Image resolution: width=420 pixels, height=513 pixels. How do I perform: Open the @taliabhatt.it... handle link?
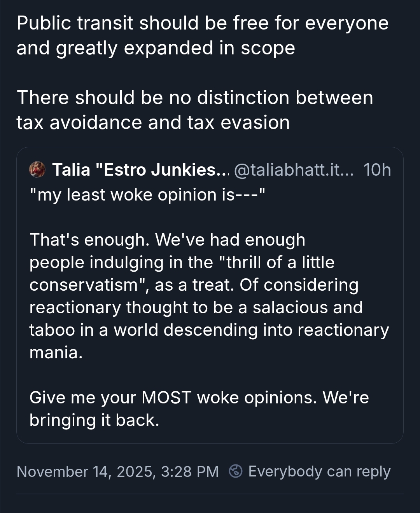[x=294, y=170]
